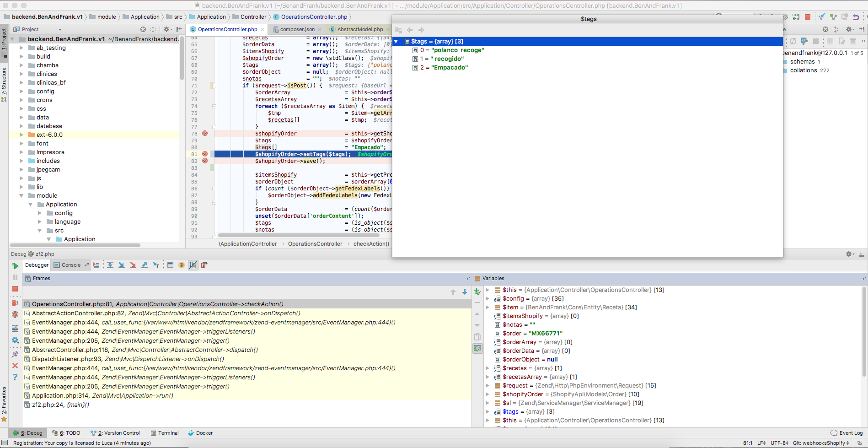Switch to the composer.json editor tab
The width and height of the screenshot is (868, 448).
tap(297, 29)
